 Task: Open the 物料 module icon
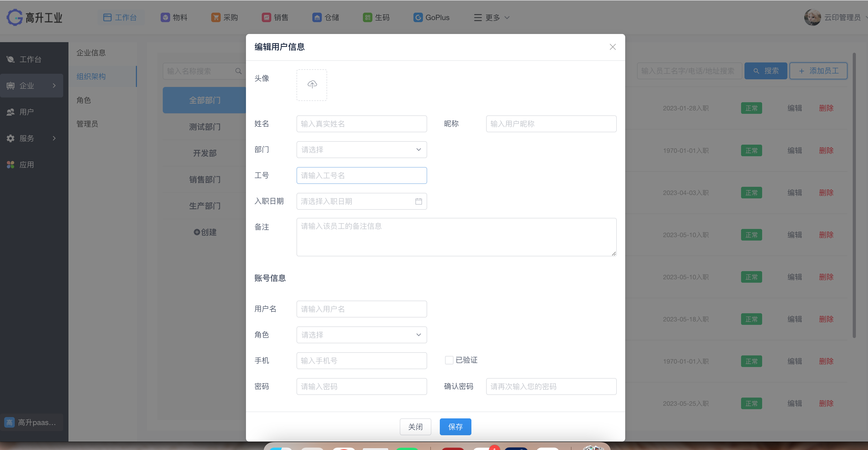(x=165, y=18)
